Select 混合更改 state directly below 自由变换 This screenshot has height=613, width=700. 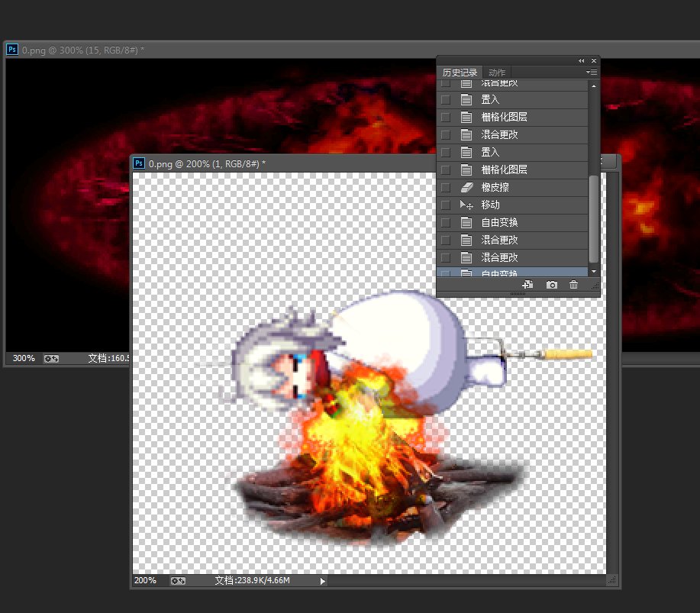(512, 240)
